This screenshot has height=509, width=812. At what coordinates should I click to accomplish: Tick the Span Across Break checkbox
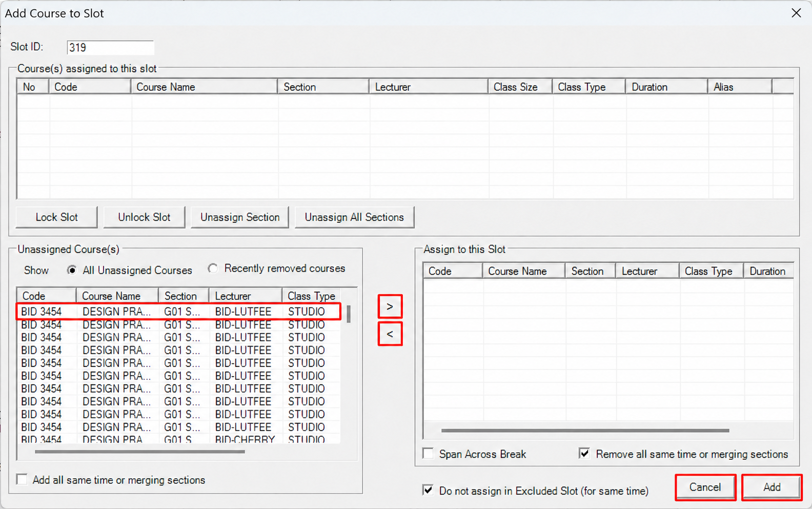click(428, 454)
